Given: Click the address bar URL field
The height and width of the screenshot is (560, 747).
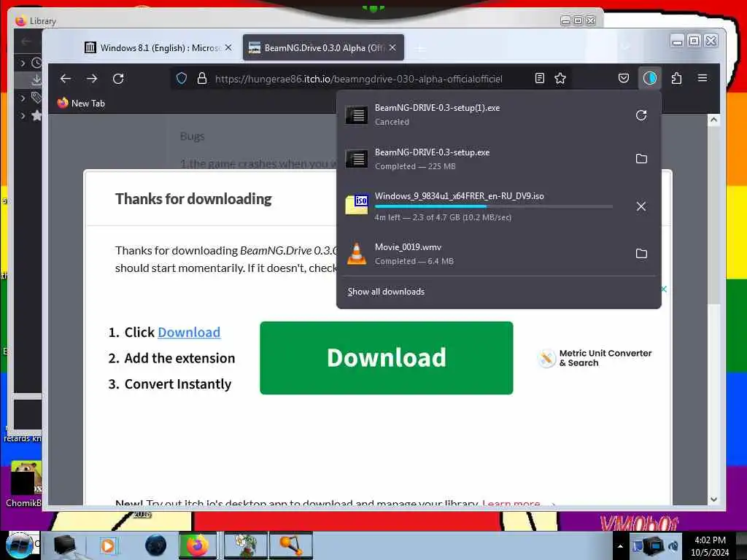Looking at the screenshot, I should [358, 79].
